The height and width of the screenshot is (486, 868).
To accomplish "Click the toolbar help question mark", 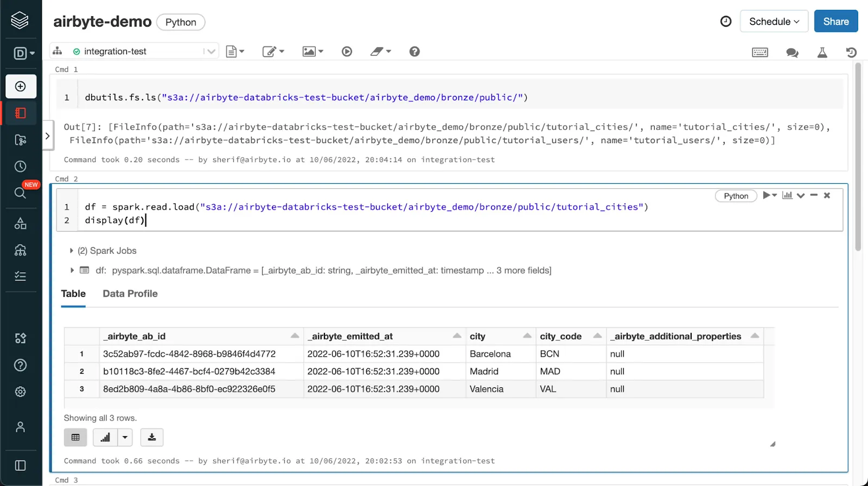I will pyautogui.click(x=414, y=52).
